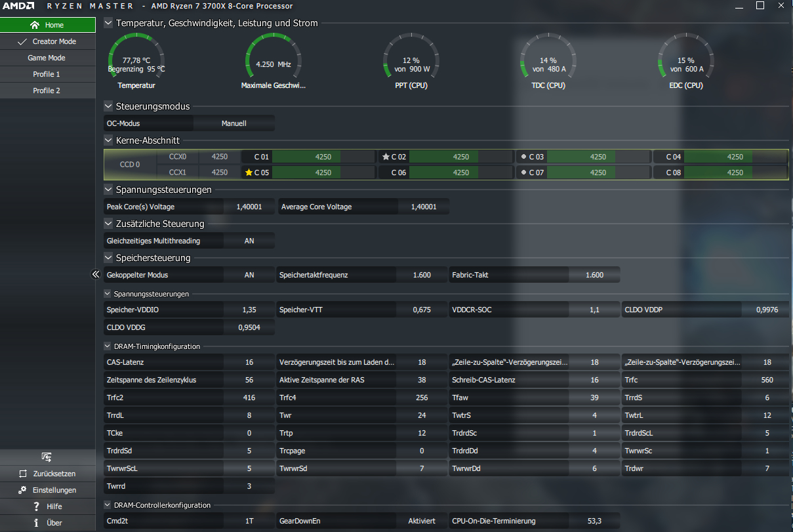Collapse DRAM-Controllerkonfiguration subsection
Screen dimensions: 793x532
108,505
